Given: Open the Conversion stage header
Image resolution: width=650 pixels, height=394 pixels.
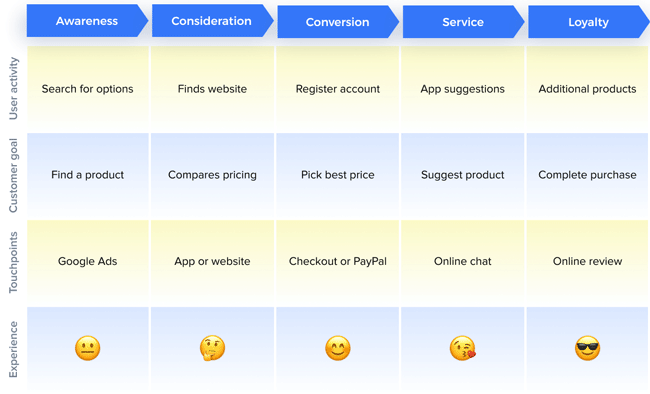Looking at the screenshot, I should 338,22.
